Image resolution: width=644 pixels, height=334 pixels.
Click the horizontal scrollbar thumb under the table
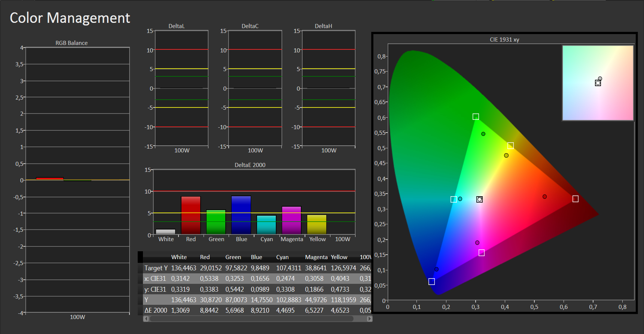click(x=251, y=319)
